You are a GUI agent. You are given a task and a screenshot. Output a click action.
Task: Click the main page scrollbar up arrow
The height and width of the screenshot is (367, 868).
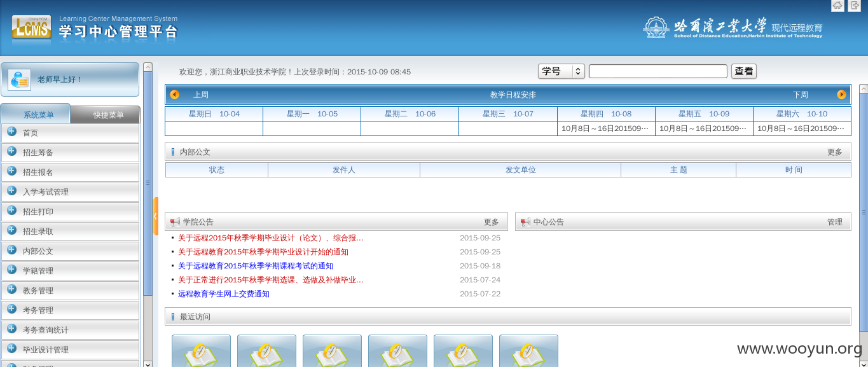tap(864, 88)
